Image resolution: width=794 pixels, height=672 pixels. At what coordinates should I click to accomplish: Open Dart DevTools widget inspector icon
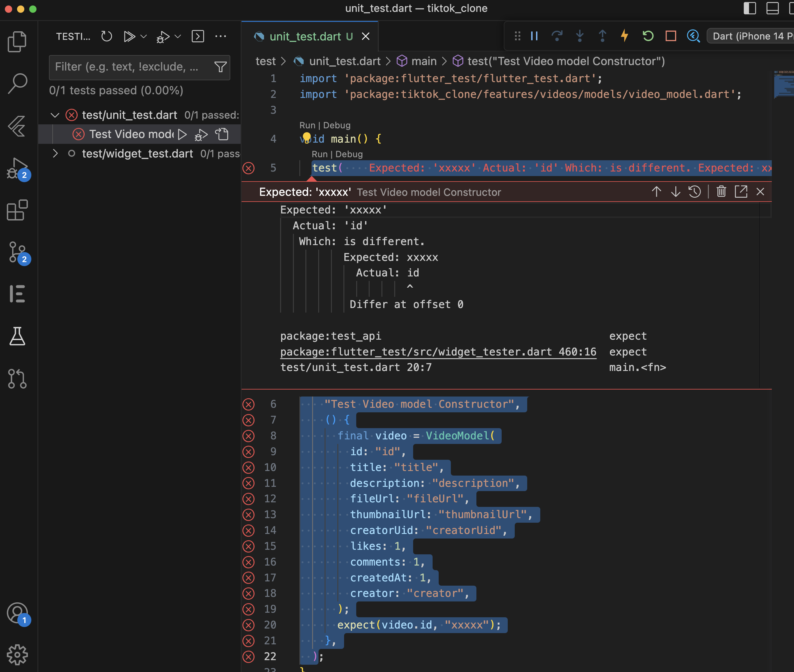coord(693,36)
